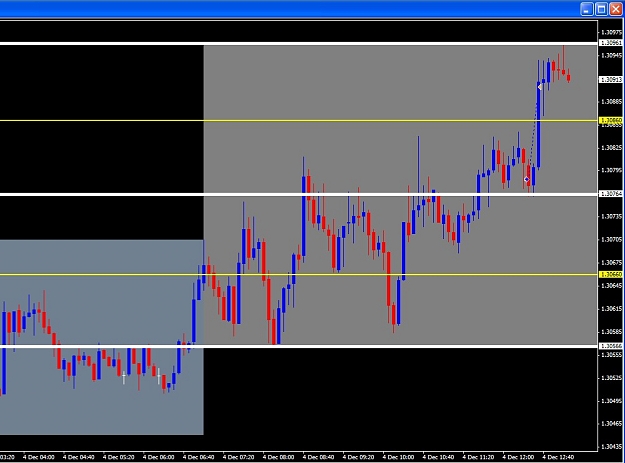The image size is (625, 463).
Task: Click the white price tag 1.30961
Action: point(611,43)
